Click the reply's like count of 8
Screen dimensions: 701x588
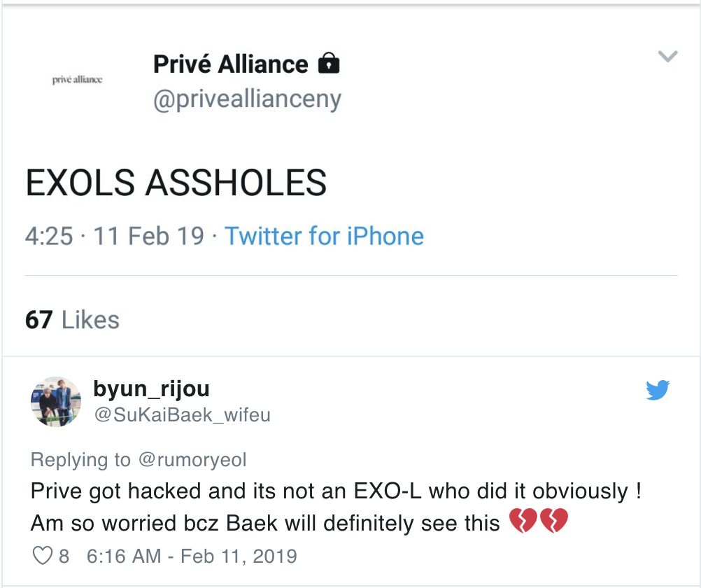pyautogui.click(x=64, y=556)
